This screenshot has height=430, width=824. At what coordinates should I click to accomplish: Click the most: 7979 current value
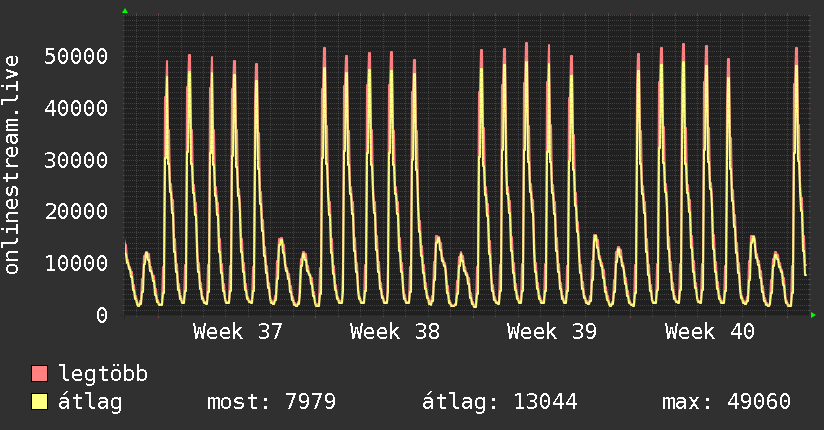pos(271,402)
